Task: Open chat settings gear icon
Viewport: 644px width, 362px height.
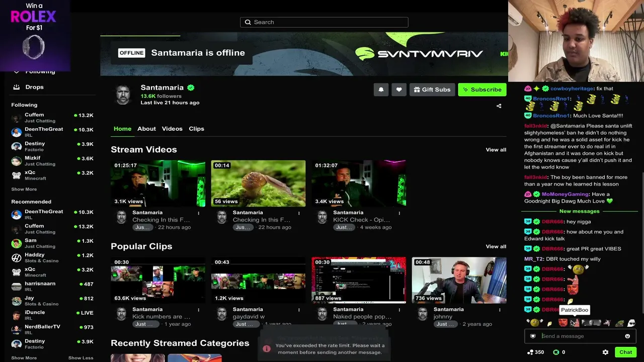Action: 605,352
